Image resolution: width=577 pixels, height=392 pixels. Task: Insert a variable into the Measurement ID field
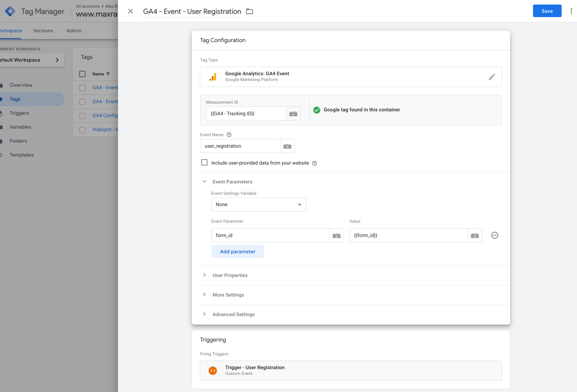point(293,113)
